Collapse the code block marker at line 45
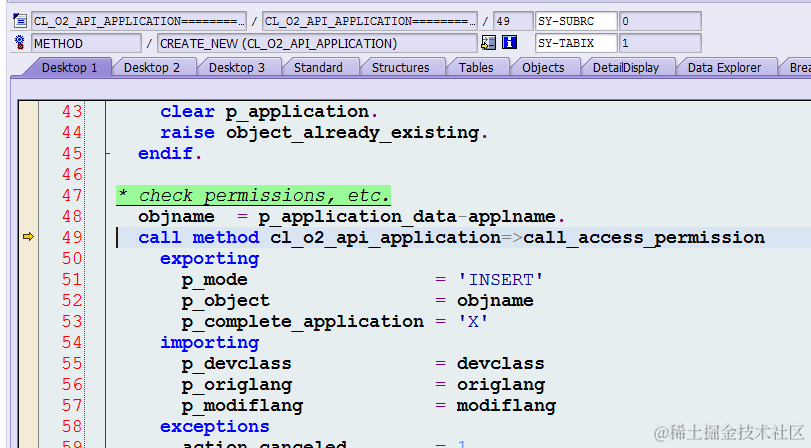Viewport: 811px width, 448px height. click(108, 154)
